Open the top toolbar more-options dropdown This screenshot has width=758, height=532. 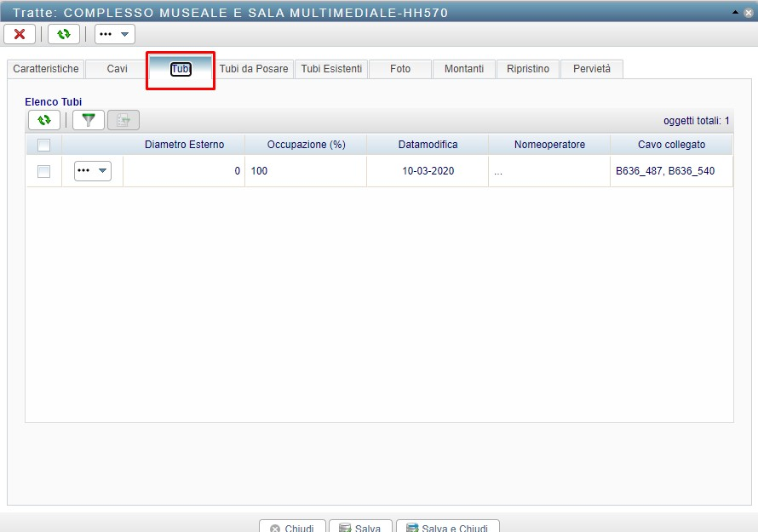115,34
